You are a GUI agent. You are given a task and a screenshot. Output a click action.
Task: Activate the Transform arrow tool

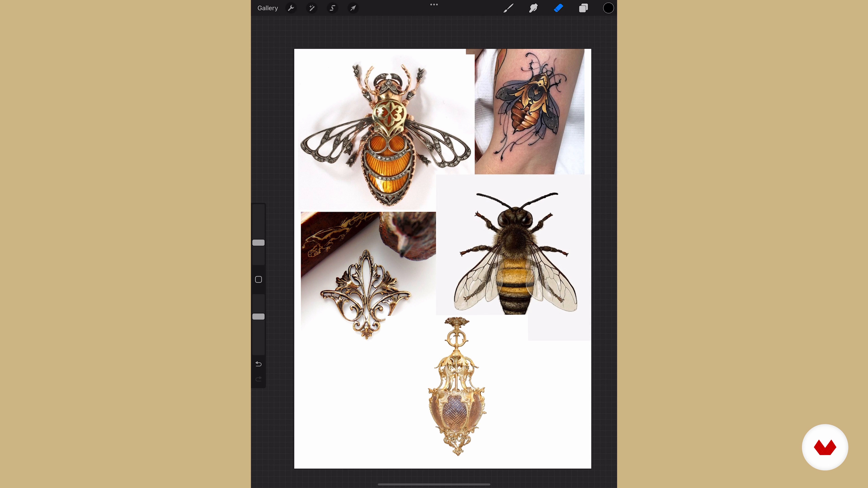pyautogui.click(x=353, y=8)
